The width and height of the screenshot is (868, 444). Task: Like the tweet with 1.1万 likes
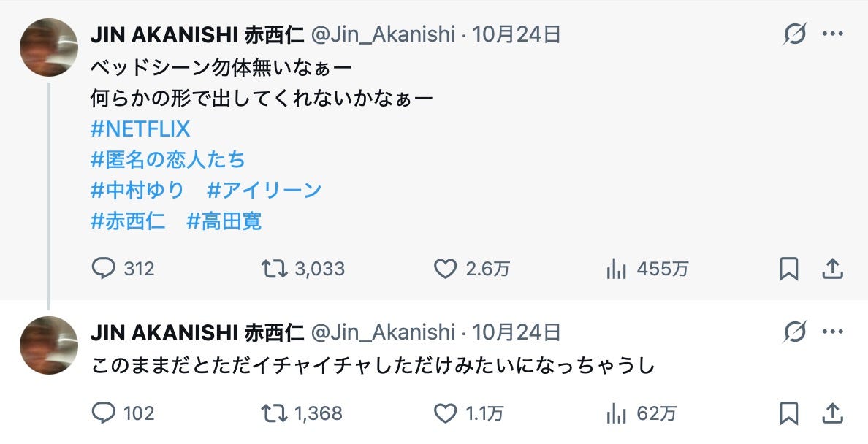point(446,414)
